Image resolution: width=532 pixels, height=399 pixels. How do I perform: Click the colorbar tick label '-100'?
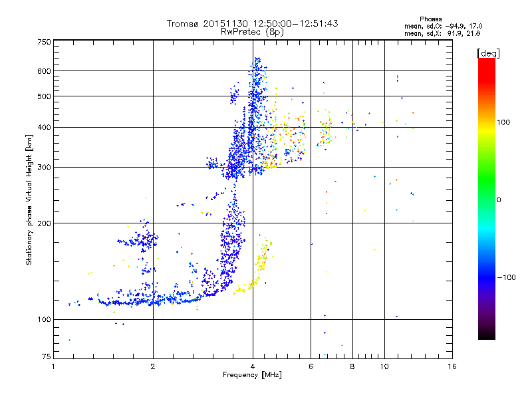point(506,277)
